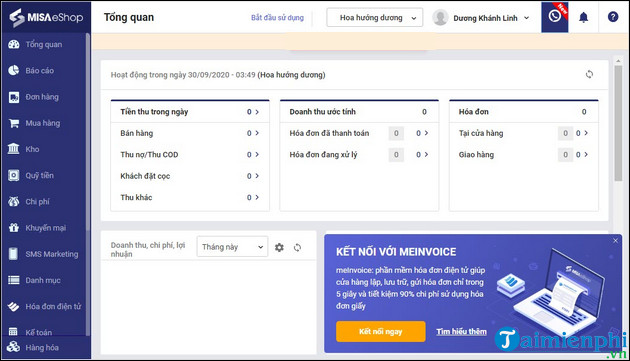The height and width of the screenshot is (361, 630).
Task: Click the Dương Khánh Linh avatar
Action: coord(440,18)
